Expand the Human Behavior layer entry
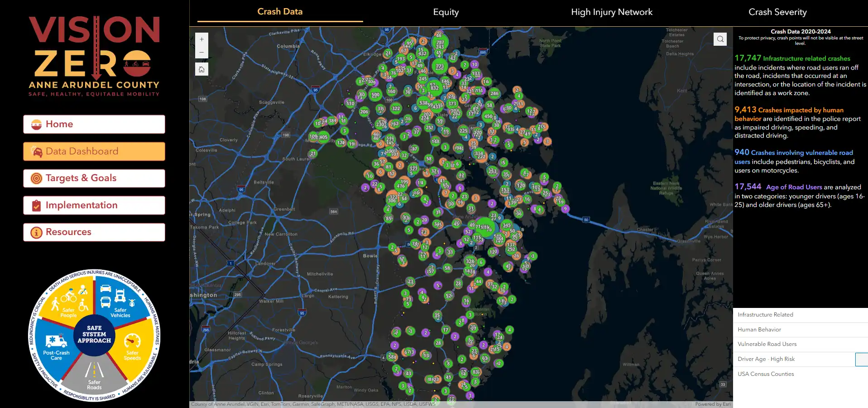 (x=760, y=329)
